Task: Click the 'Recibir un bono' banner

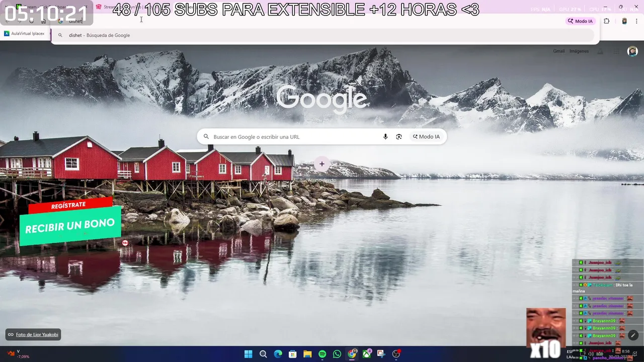Action: [70, 226]
